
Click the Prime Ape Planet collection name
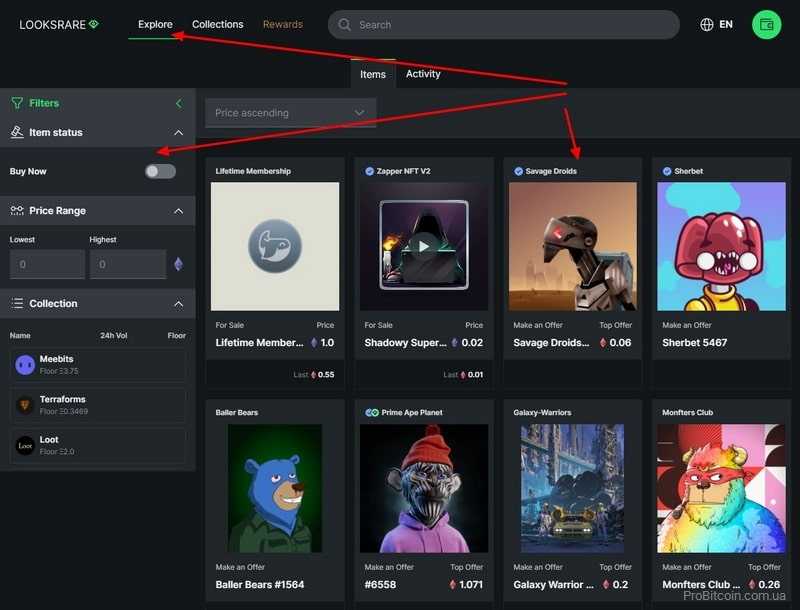[x=412, y=413]
